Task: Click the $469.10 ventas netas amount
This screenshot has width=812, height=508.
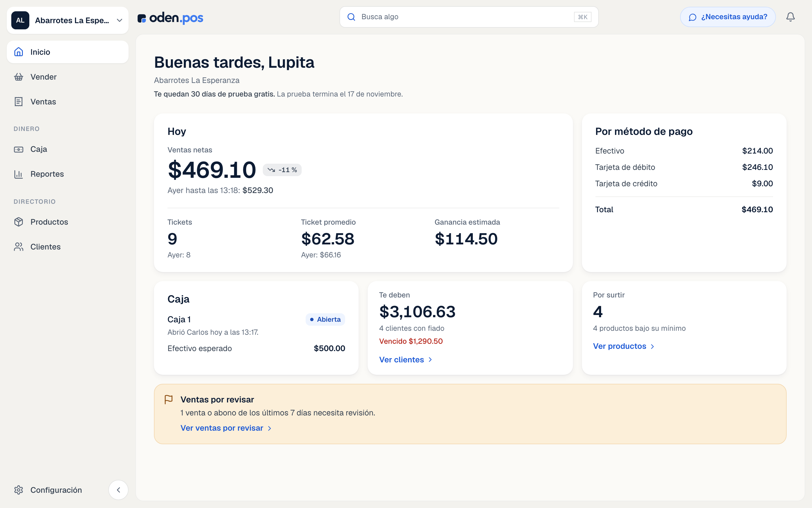Action: pyautogui.click(x=212, y=170)
